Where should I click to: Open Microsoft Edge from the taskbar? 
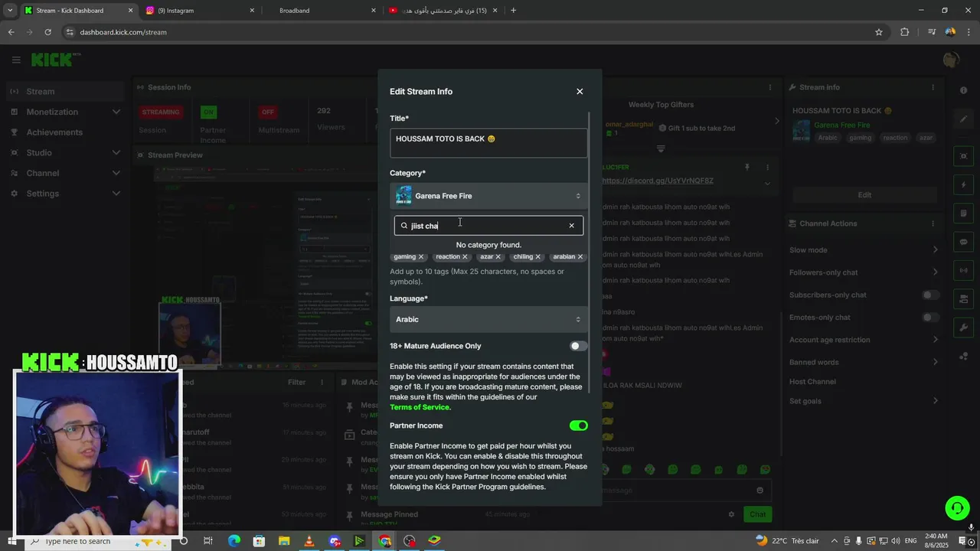click(234, 541)
